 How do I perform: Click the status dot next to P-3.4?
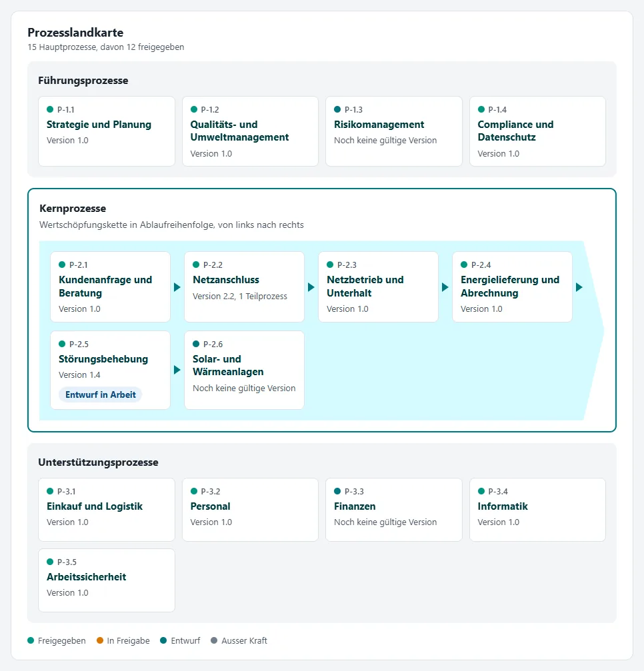tap(481, 491)
